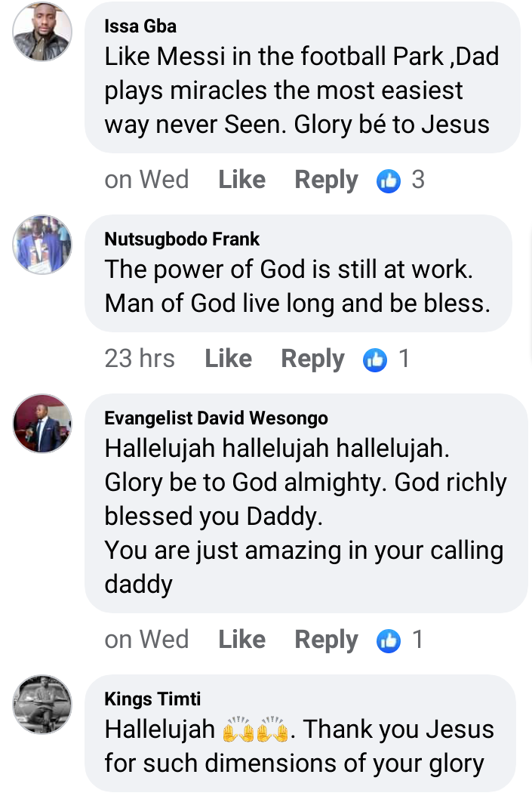This screenshot has height=799, width=532.
Task: Like Nutsugbodo Frank's comment
Action: point(228,359)
